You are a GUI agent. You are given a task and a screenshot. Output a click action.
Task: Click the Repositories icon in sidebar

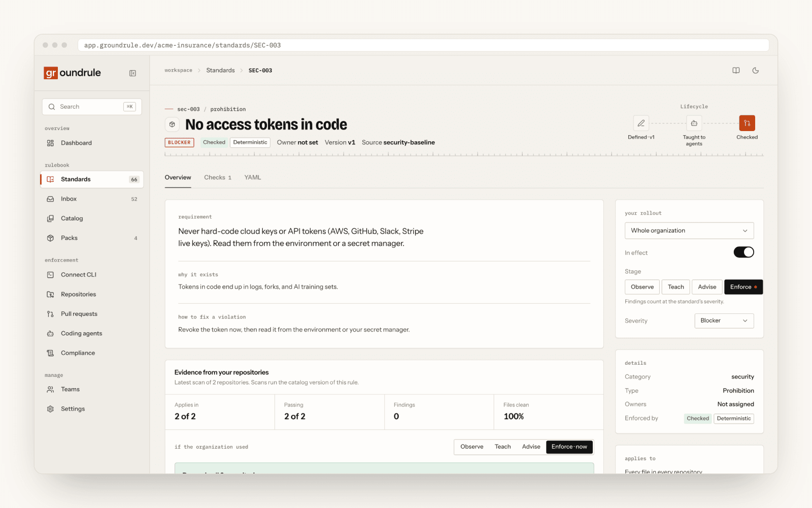(50, 295)
